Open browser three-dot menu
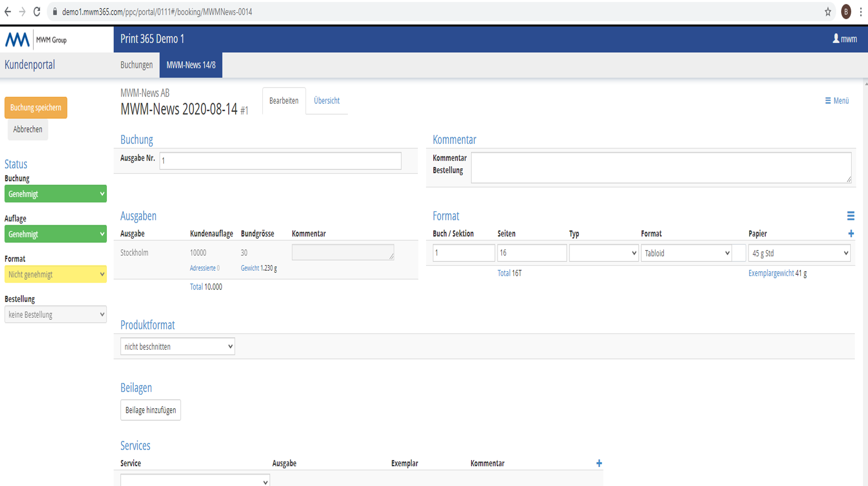 (x=861, y=12)
